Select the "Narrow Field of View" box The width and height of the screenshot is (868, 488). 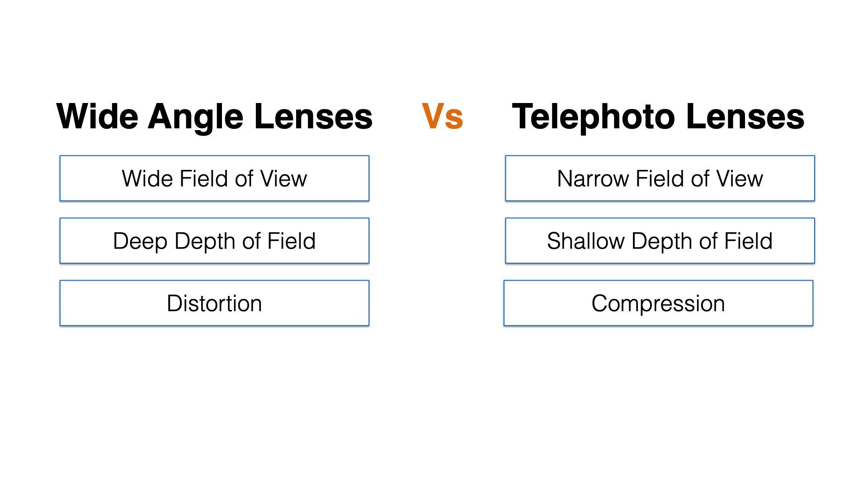coord(660,178)
